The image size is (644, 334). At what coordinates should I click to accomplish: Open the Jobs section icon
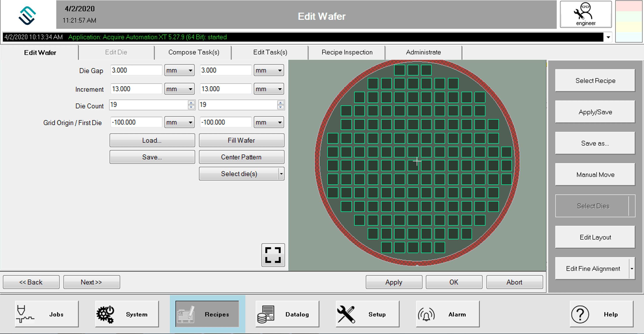25,314
